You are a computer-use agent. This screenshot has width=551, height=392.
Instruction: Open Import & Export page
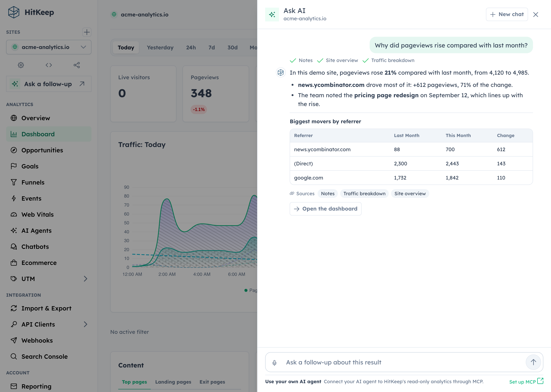click(49, 308)
